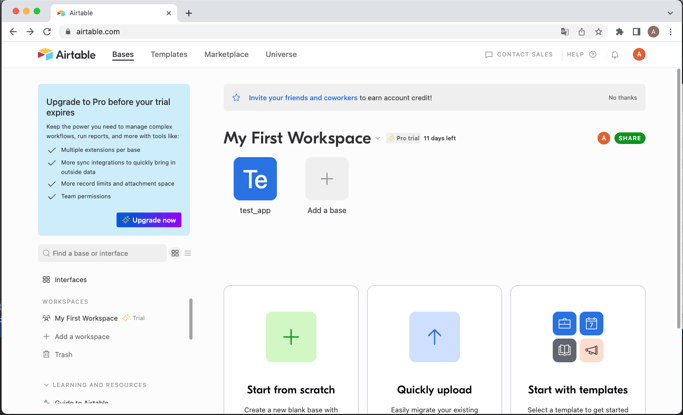Click the star icon in invite banner

coord(236,98)
